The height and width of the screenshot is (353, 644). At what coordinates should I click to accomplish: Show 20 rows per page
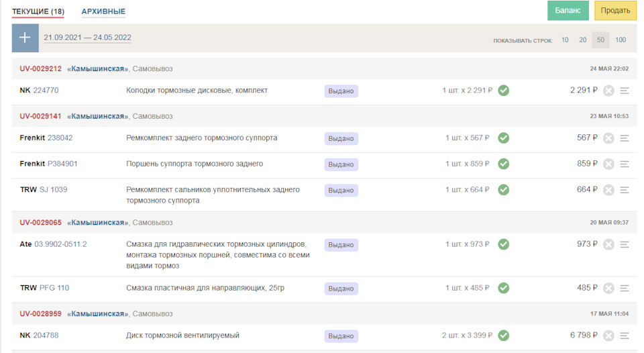583,40
